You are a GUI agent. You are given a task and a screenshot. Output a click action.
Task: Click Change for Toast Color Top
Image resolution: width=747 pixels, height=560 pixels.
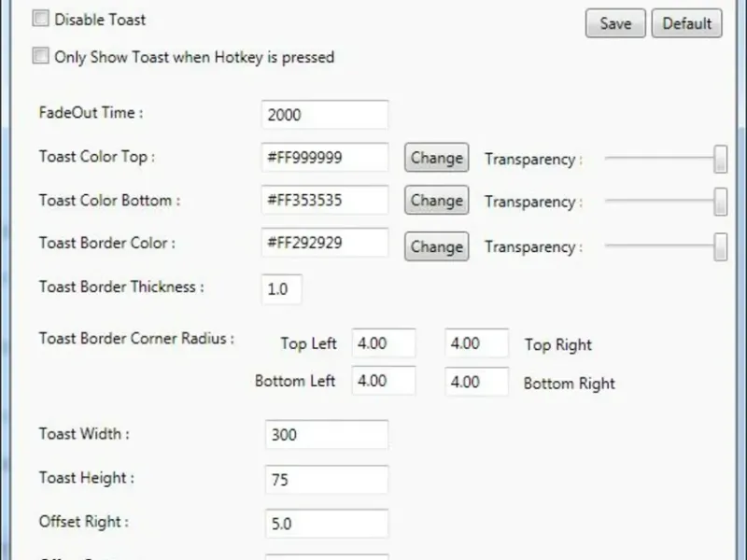click(x=436, y=158)
